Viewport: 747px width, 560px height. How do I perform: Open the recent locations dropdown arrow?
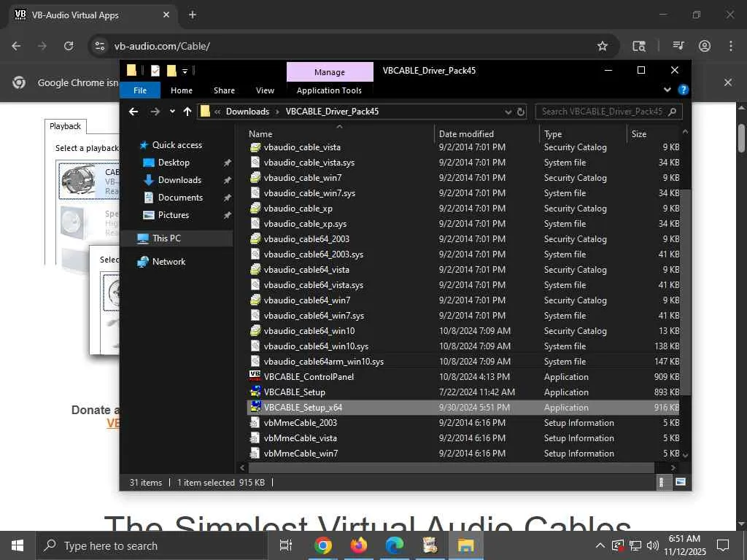coord(172,112)
